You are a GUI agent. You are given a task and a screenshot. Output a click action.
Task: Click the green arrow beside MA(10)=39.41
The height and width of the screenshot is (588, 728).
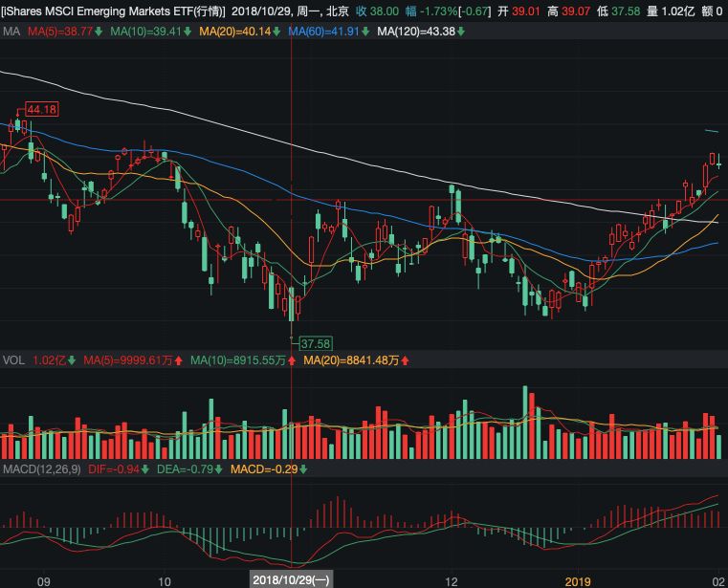coord(188,32)
